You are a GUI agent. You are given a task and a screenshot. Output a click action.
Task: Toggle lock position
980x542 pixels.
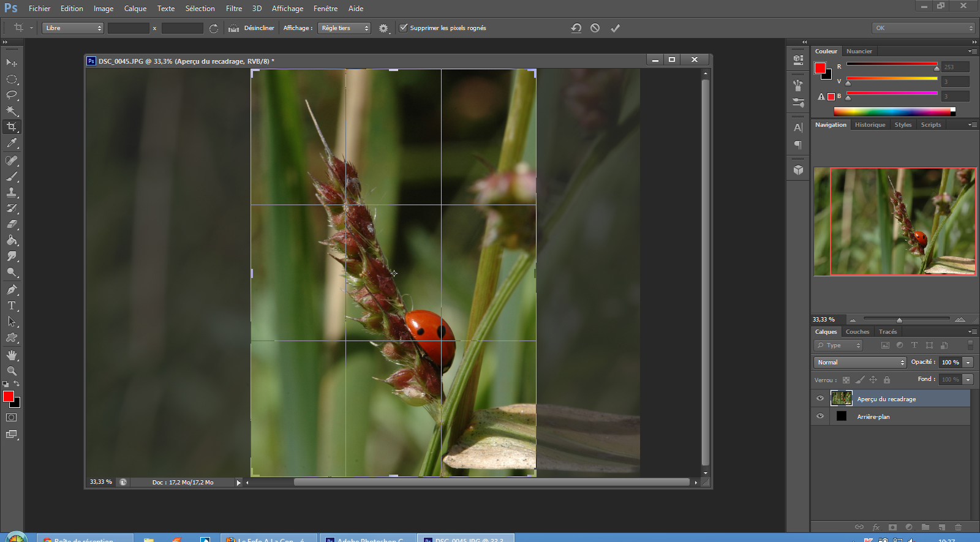[873, 380]
